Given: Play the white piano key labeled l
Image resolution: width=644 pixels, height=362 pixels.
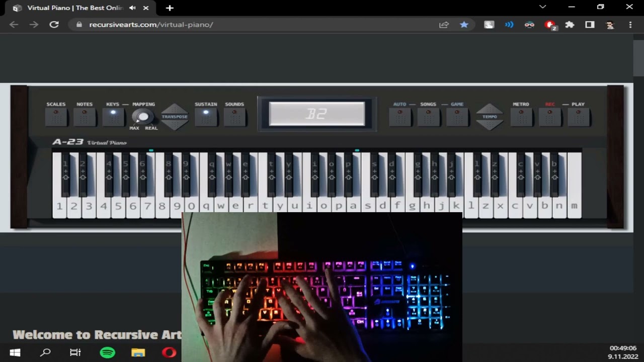Looking at the screenshot, I should (x=470, y=206).
